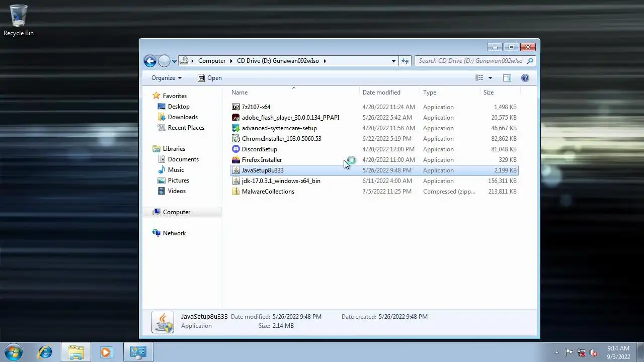Viewport: 644px width, 362px height.
Task: Click the MalwareCollections file name text
Action: (268, 192)
